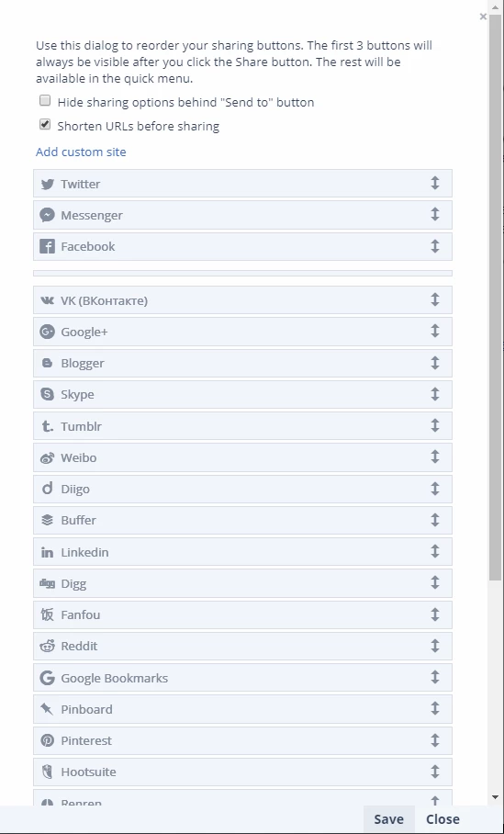Screen dimensions: 504x834
Task: Click the reorder arrow on Google+ row
Action: [x=435, y=331]
